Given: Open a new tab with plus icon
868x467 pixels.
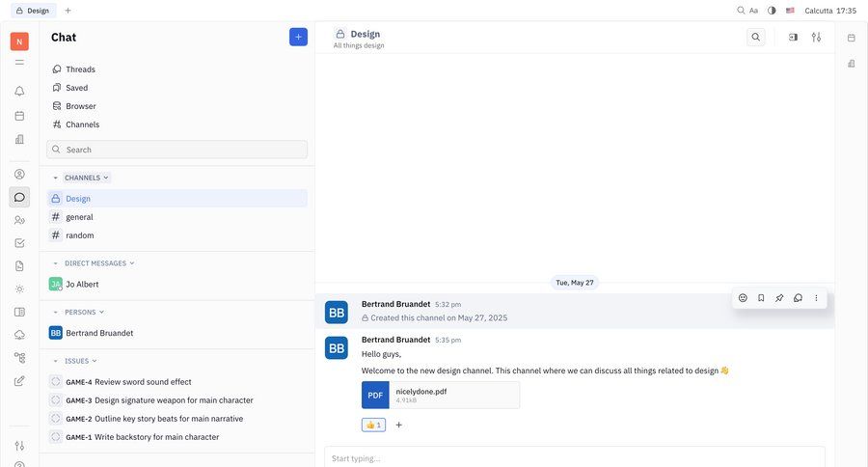Looking at the screenshot, I should point(68,11).
